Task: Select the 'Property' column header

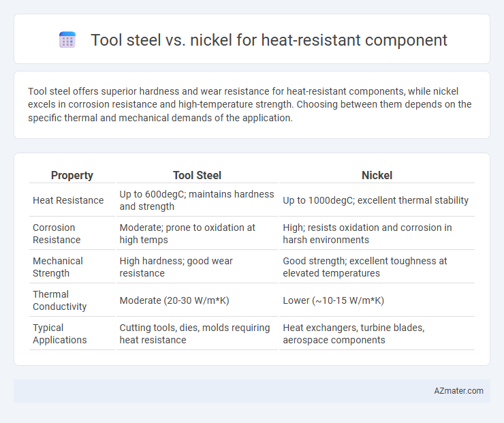Action: tap(72, 175)
